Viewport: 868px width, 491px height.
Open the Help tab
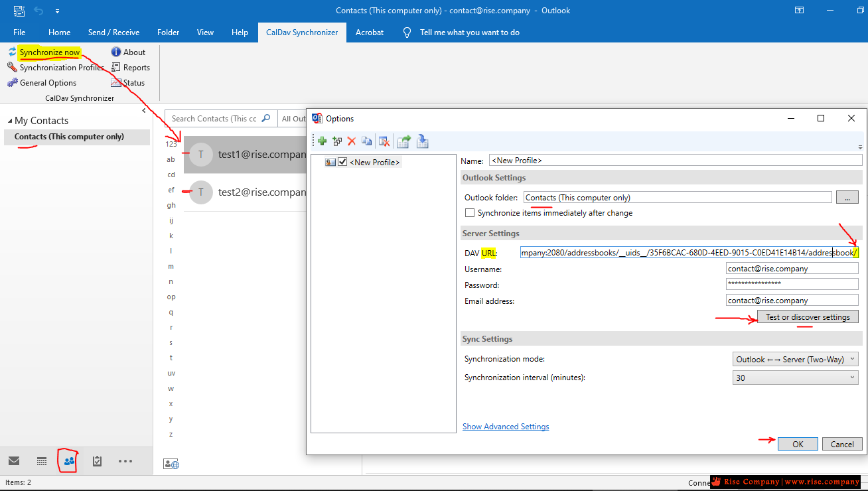[240, 32]
